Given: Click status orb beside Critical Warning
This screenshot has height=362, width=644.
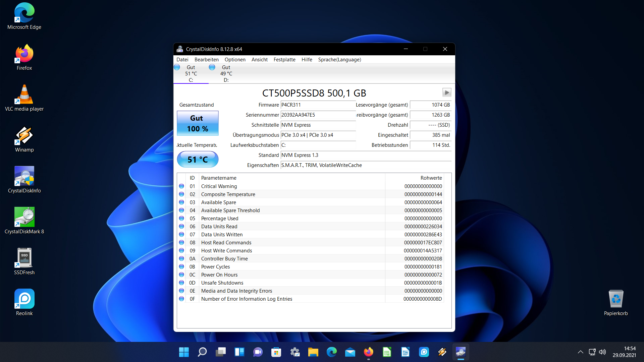Looking at the screenshot, I should [x=181, y=186].
